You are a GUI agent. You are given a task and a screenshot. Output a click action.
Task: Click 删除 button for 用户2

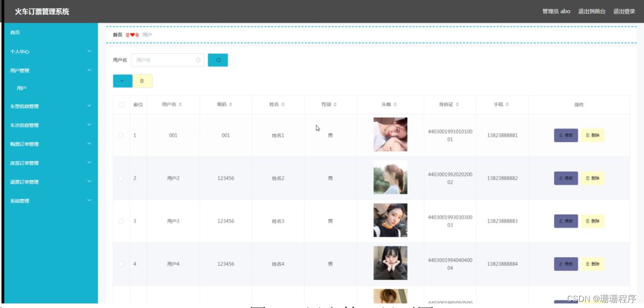[592, 178]
